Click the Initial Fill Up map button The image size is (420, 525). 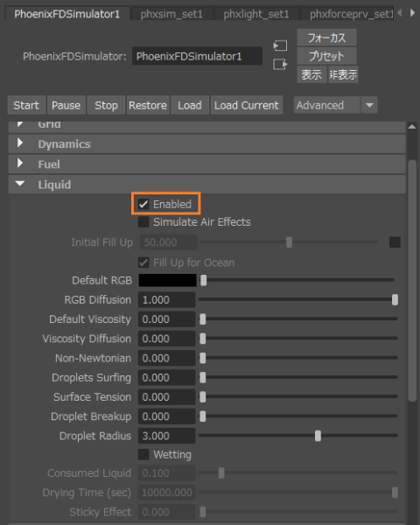395,242
